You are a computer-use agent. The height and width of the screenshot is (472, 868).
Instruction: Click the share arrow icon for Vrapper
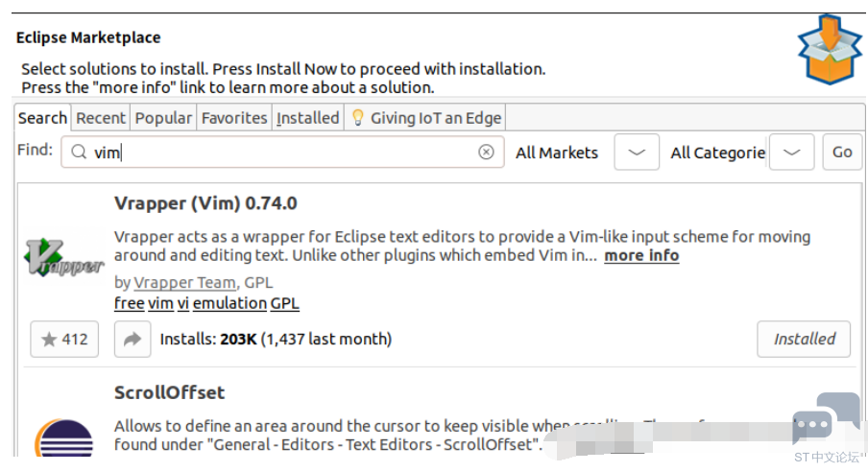133,340
